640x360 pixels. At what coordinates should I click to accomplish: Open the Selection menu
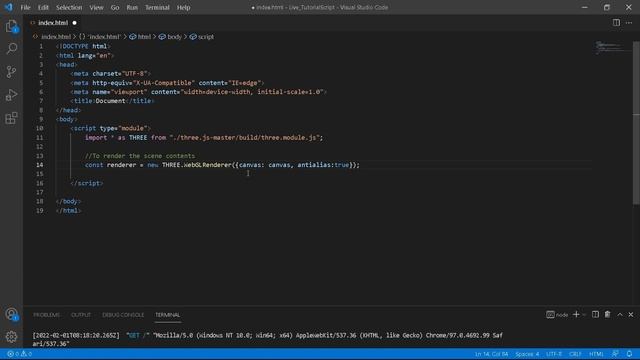click(x=69, y=7)
